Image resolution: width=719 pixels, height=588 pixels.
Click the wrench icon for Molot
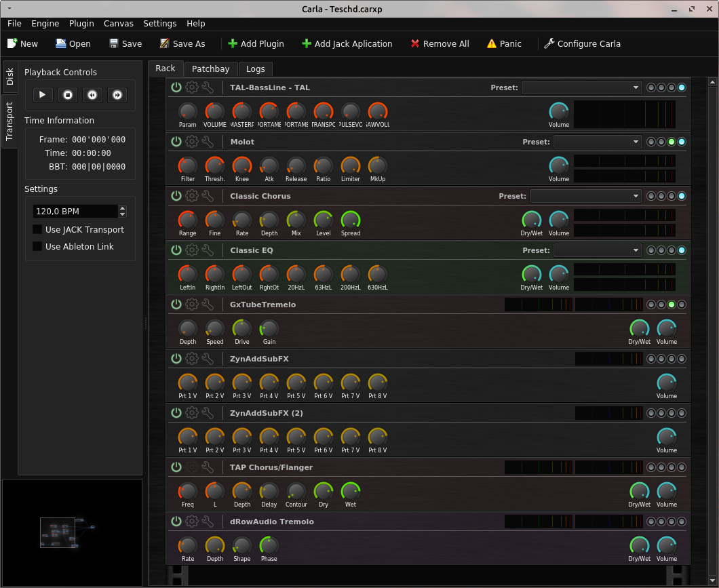[x=208, y=142]
